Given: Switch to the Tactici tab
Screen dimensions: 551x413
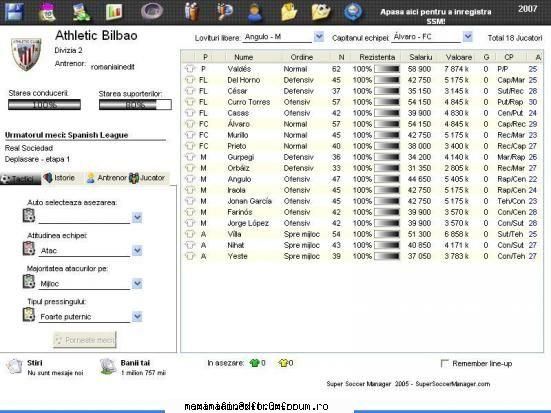Looking at the screenshot, I should pos(20,179).
